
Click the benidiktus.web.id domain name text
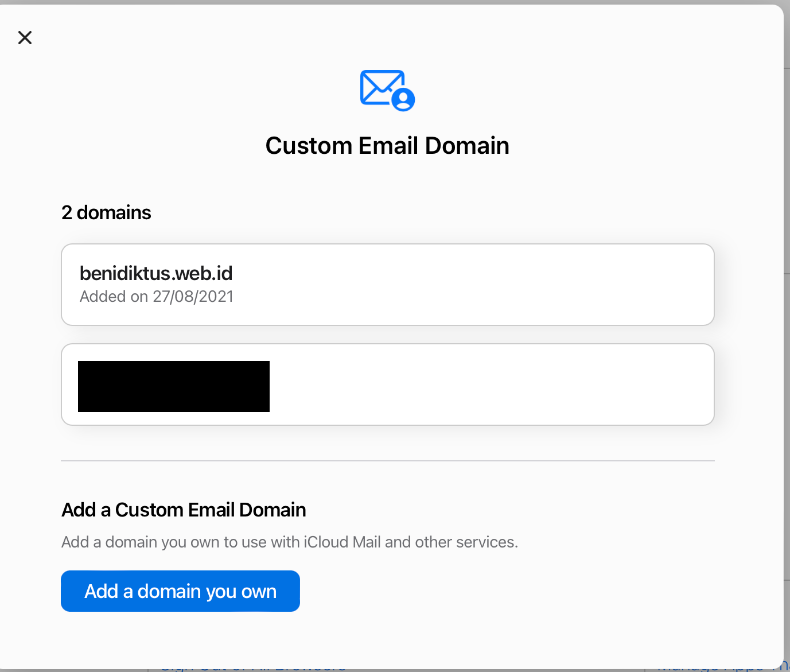[x=156, y=274]
